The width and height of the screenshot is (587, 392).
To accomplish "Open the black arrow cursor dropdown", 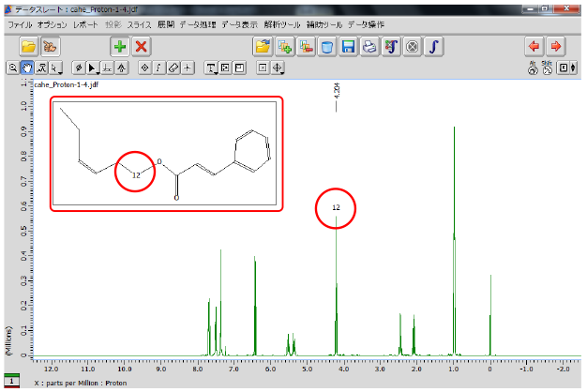I will 93,68.
